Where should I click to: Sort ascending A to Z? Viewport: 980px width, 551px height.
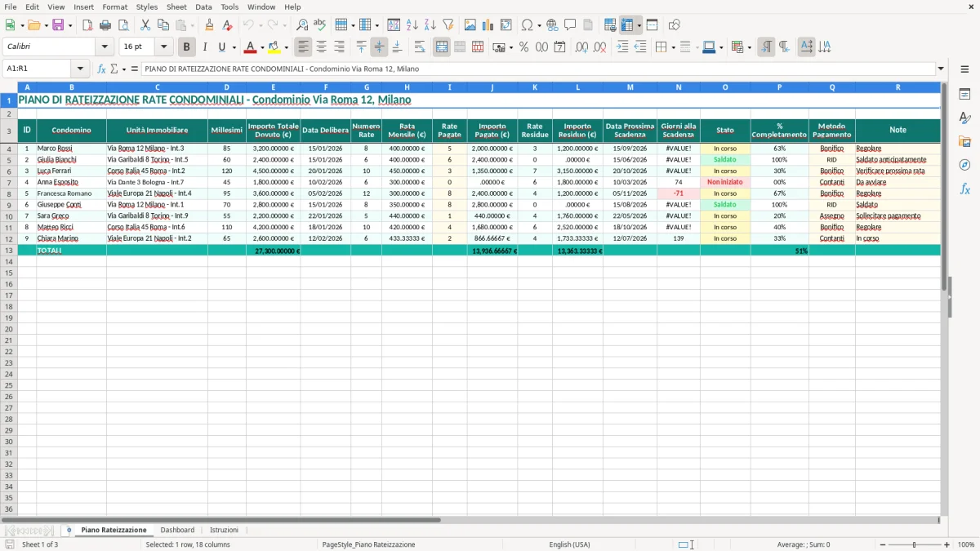tap(412, 25)
